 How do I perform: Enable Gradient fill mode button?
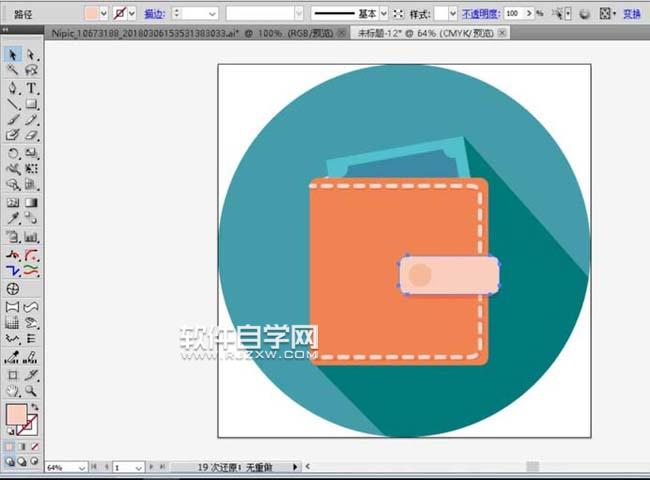[x=22, y=447]
